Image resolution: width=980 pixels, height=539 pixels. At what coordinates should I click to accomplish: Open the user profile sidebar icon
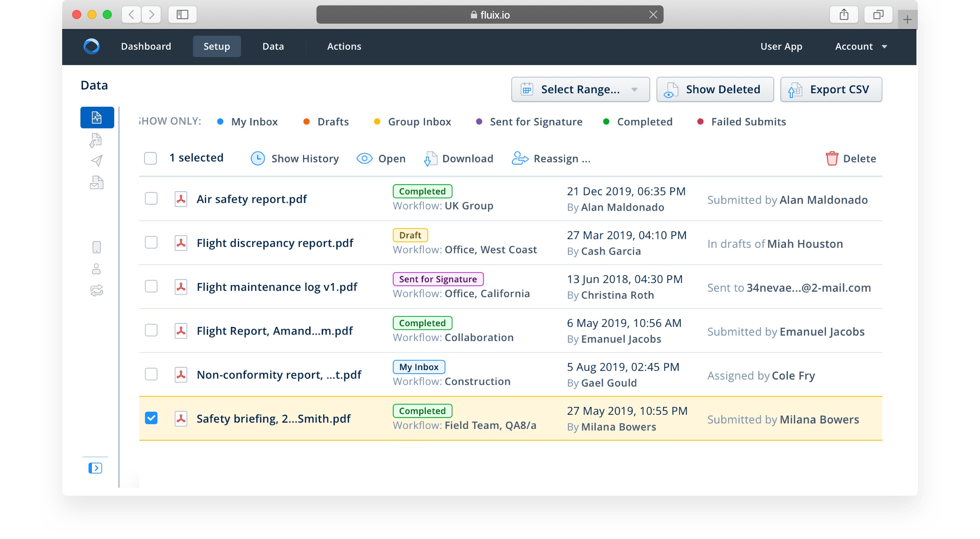(x=97, y=269)
